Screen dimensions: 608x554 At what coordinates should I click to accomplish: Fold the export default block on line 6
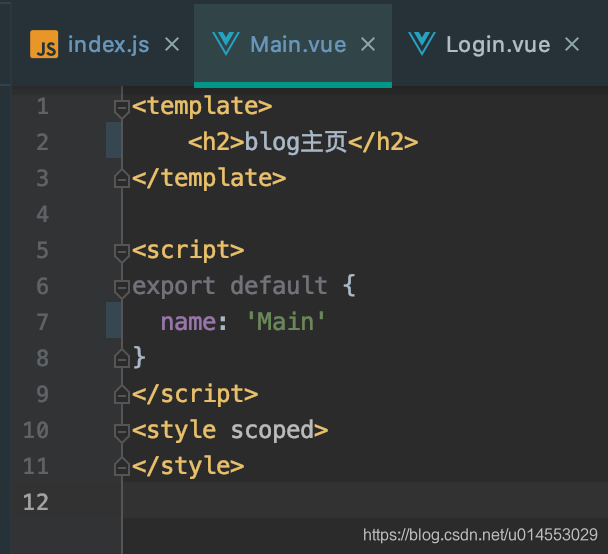coord(122,289)
